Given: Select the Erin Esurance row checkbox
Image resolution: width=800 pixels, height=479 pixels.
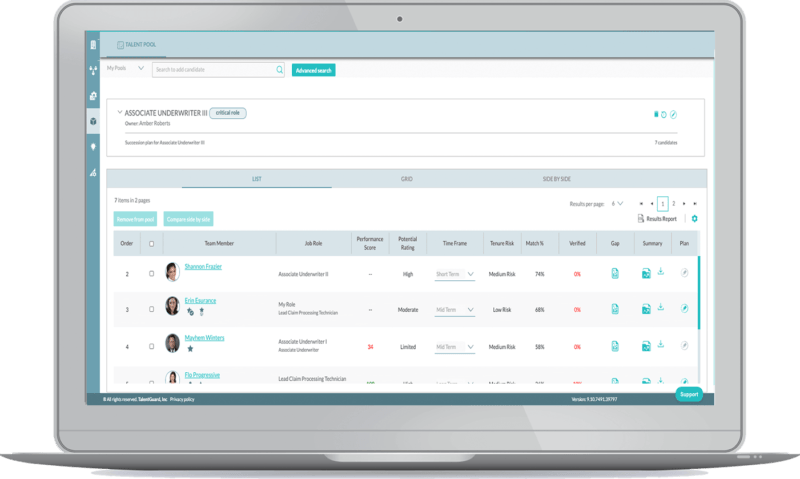Looking at the screenshot, I should pos(152,309).
